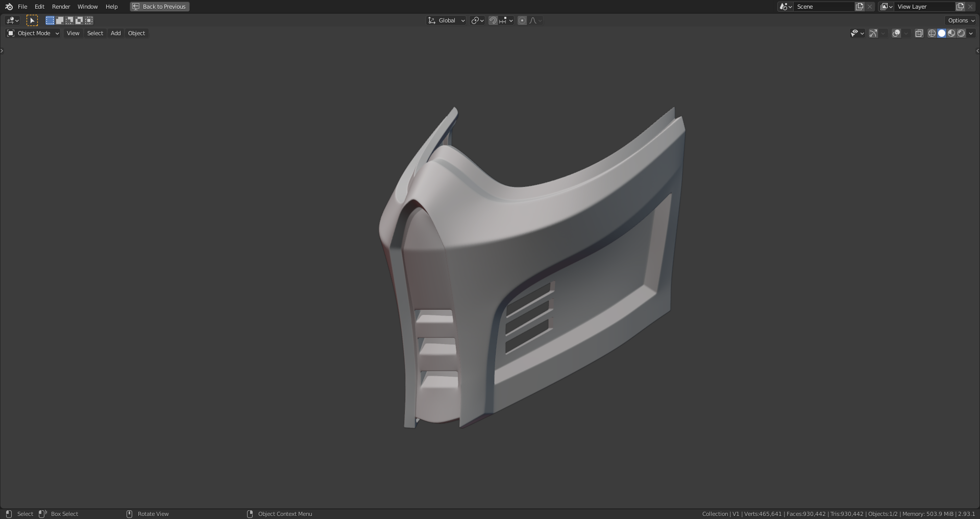Open the viewport Object menu

[136, 33]
